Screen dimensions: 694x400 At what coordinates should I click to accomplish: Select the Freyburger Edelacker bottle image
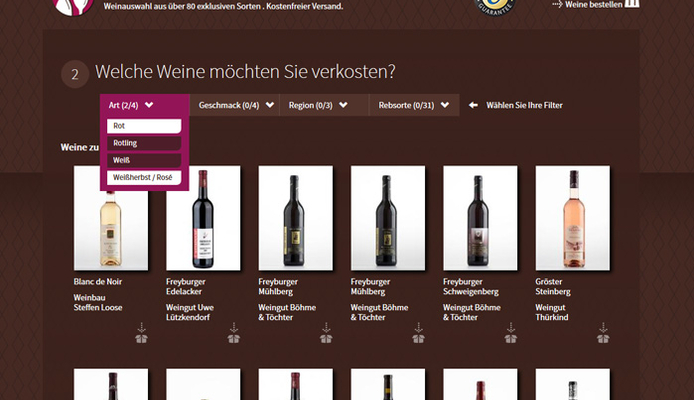tap(203, 218)
